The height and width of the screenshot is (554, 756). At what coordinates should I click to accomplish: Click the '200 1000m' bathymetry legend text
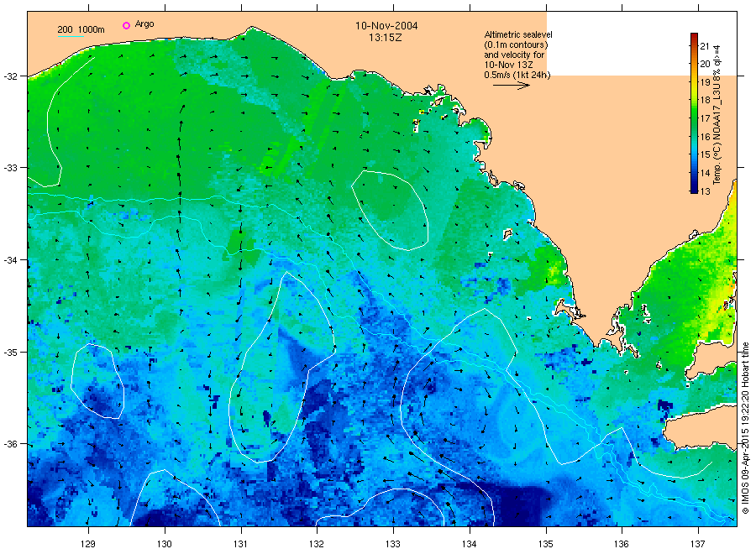coord(81,29)
